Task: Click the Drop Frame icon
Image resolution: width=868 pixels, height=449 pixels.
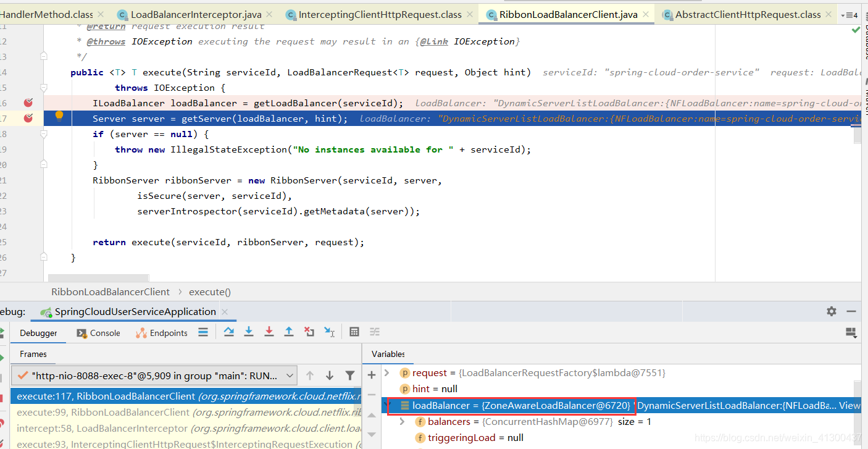Action: [309, 332]
